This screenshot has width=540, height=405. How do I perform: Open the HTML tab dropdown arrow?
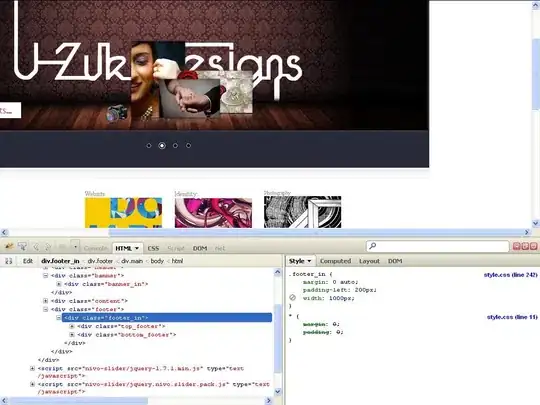pos(137,248)
